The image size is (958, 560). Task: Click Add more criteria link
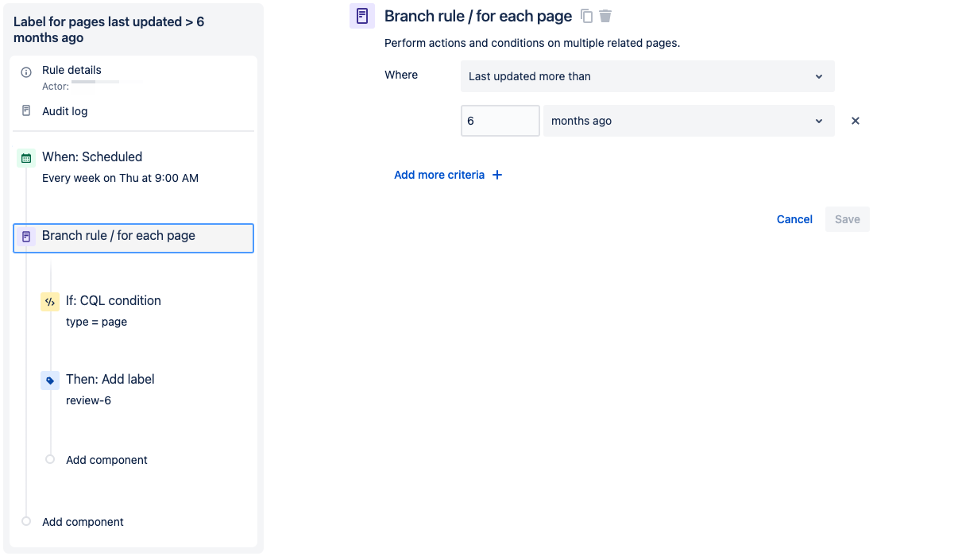click(439, 175)
